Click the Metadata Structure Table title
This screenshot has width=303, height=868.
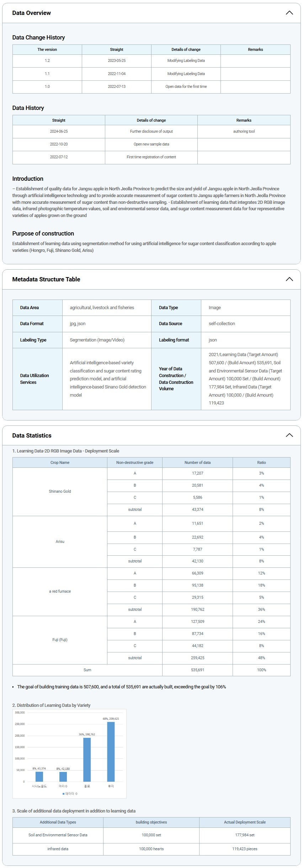tap(46, 279)
